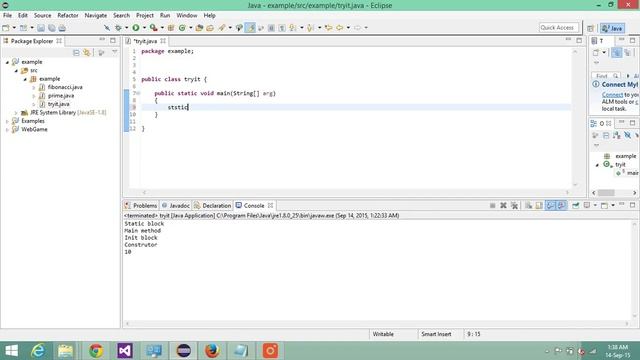The height and width of the screenshot is (360, 640).
Task: Click the Open Task toolbar icon
Action: (210, 28)
